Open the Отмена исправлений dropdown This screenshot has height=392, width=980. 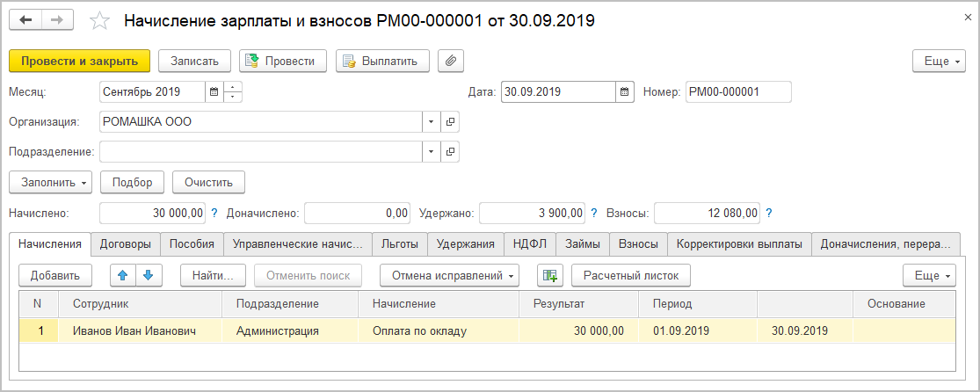coord(449,275)
